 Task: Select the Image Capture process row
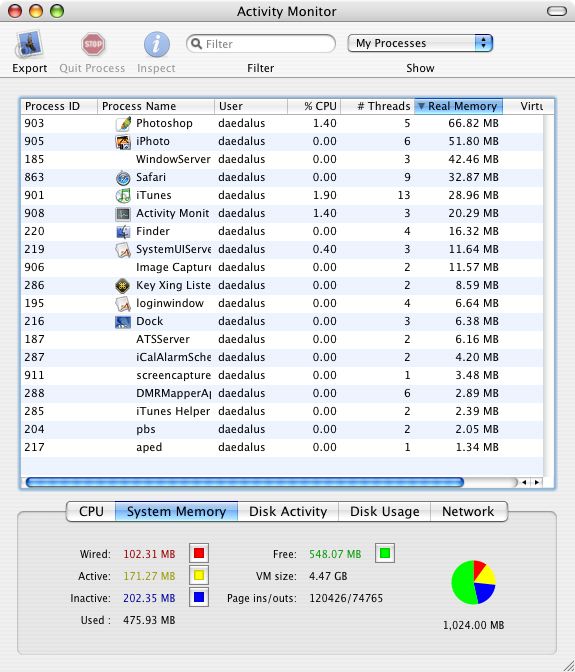tap(282, 267)
